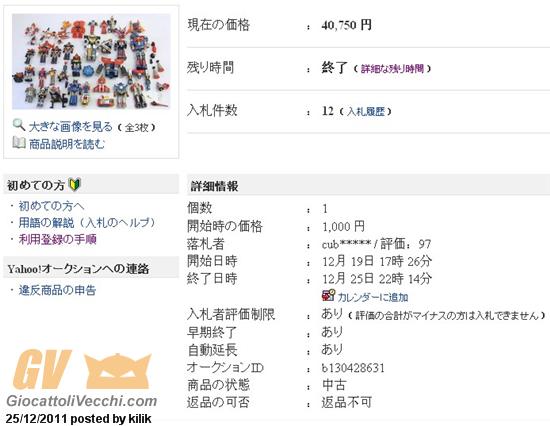550x426 pixels.
Task: Click the magnifying glass icon
Action: [18, 125]
